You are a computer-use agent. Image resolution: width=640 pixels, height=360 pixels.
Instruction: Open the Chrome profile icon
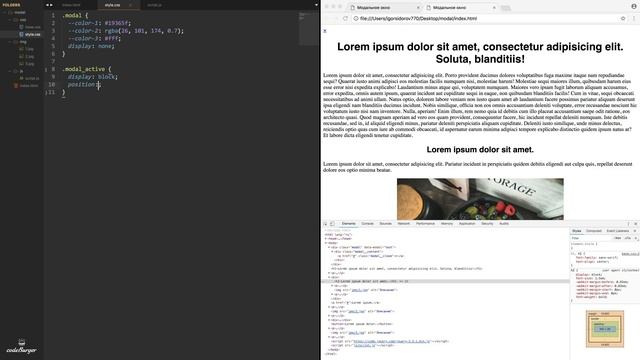pyautogui.click(x=634, y=6)
